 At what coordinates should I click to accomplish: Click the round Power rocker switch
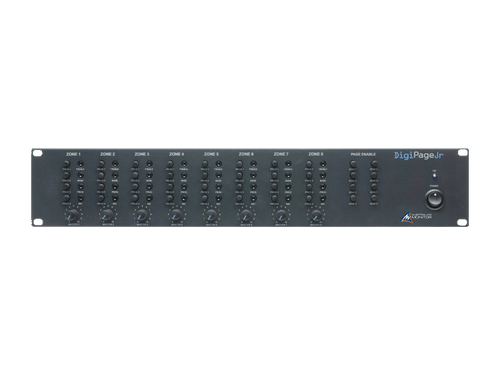click(434, 199)
